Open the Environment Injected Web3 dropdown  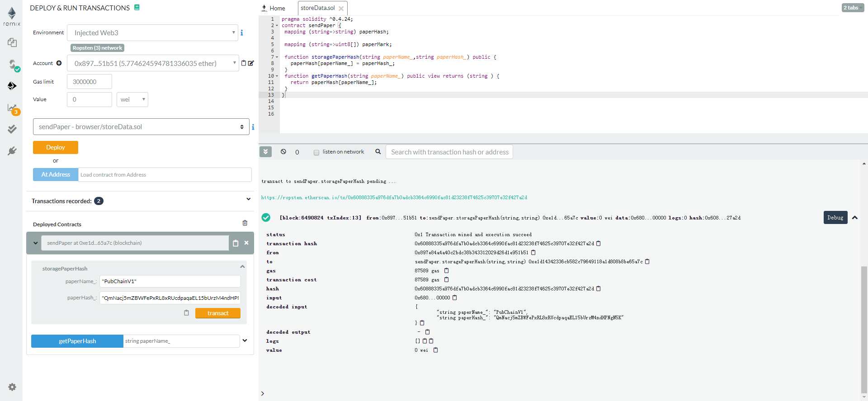coord(152,33)
